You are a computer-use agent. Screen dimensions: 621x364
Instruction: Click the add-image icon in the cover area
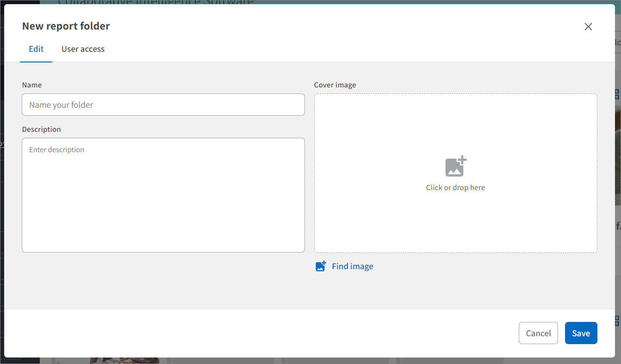coord(456,167)
